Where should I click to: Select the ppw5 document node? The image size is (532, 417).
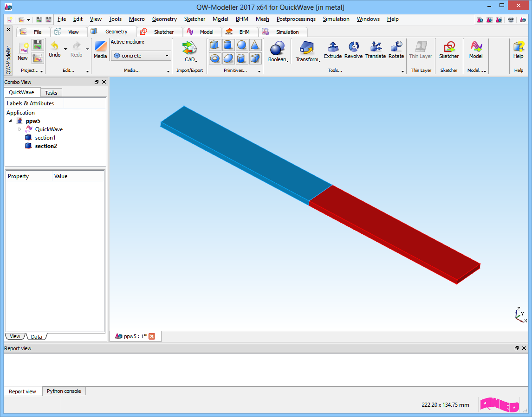point(33,121)
